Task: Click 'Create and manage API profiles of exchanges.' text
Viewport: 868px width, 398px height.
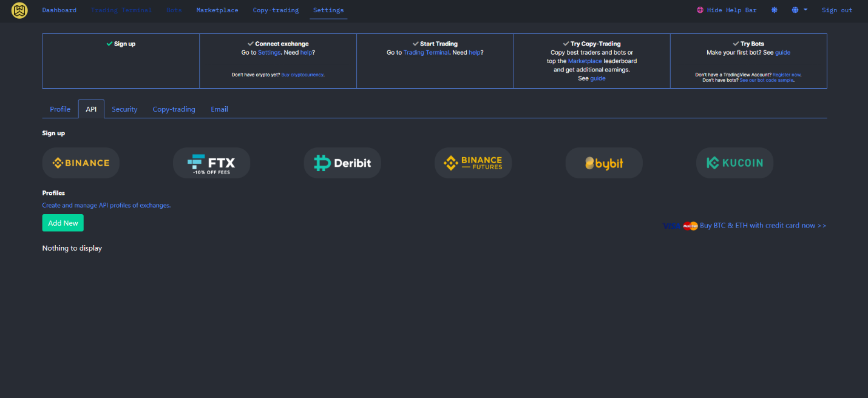Action: click(106, 205)
